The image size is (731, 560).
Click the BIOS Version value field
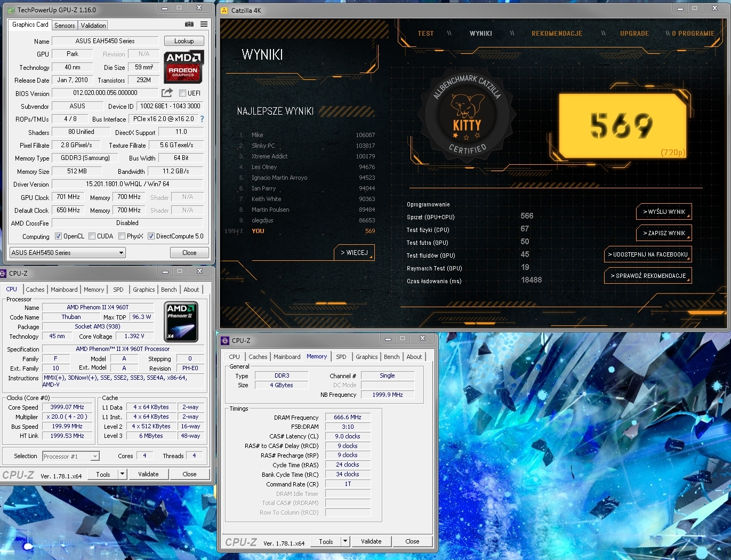pyautogui.click(x=105, y=93)
